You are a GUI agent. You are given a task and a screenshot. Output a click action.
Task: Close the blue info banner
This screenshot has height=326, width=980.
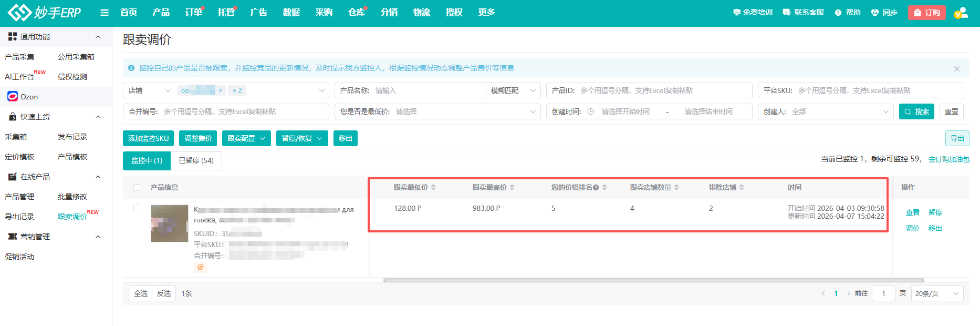click(957, 69)
